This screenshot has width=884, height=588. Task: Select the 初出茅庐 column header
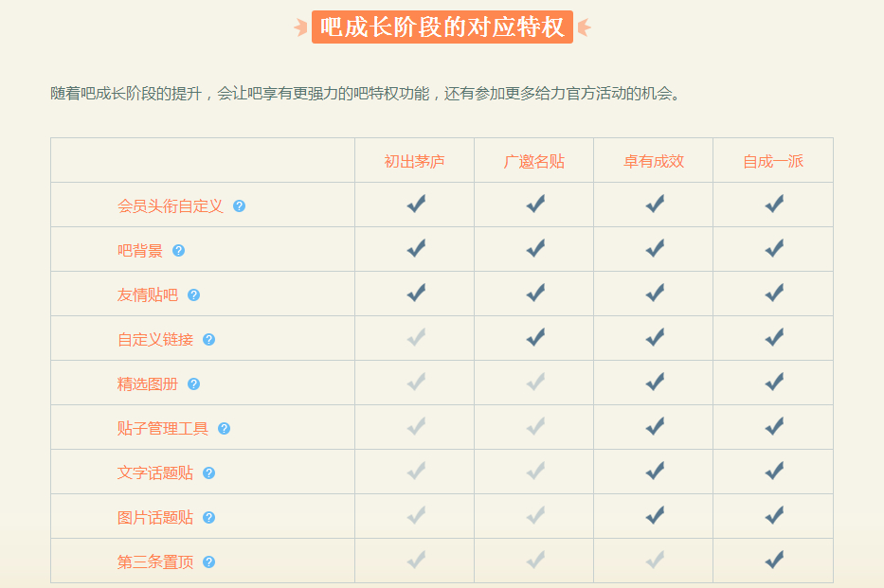coord(414,161)
